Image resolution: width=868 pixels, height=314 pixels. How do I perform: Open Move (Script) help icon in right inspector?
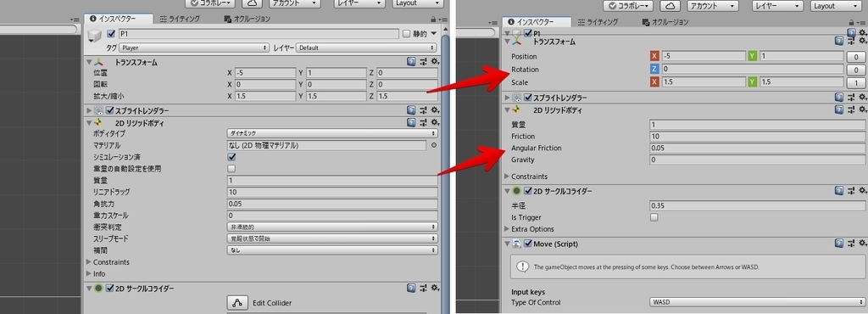tap(839, 244)
